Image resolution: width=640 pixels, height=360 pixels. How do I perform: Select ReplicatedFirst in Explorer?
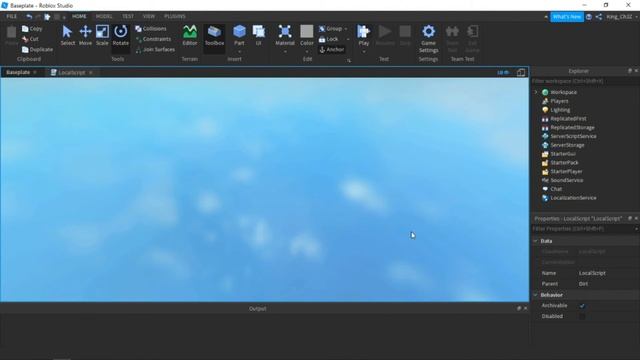[x=568, y=119]
